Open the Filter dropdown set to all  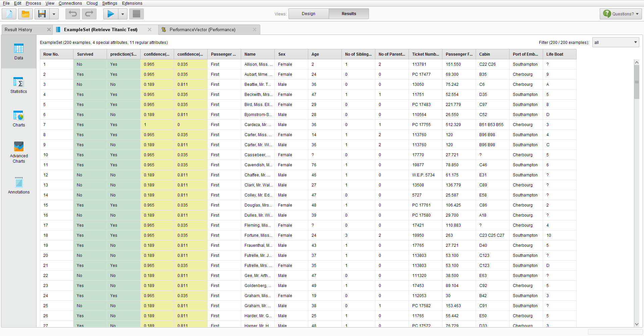(615, 42)
